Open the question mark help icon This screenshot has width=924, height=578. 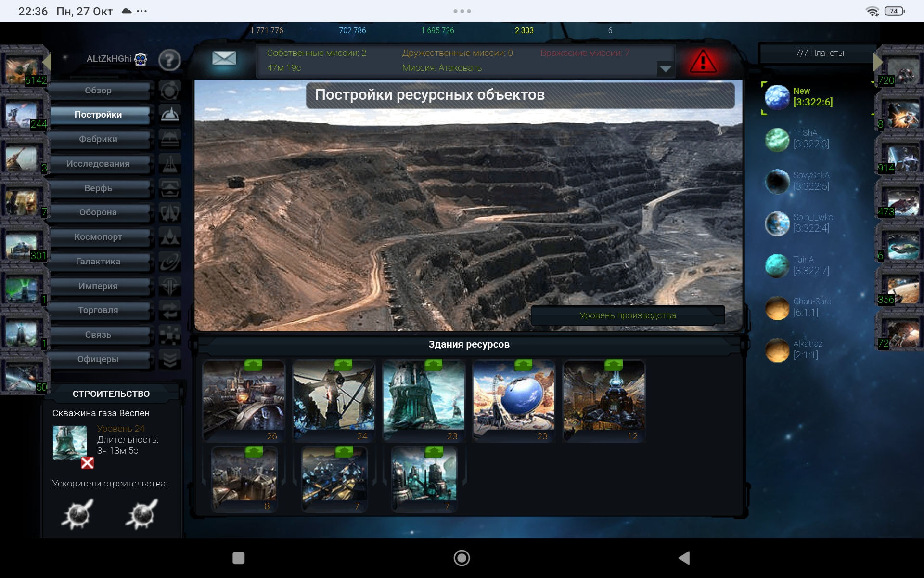pyautogui.click(x=169, y=61)
